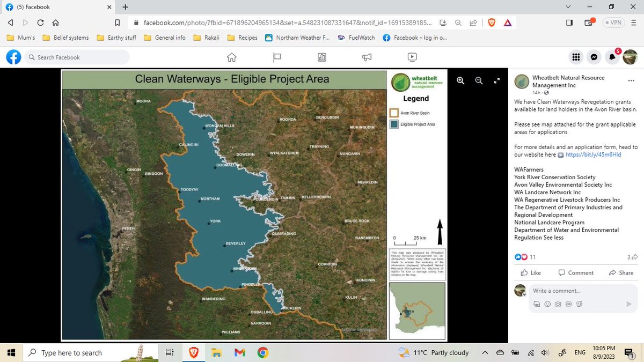Open the Earthy stuff bookmark folder
644x362 pixels.
pos(117,38)
